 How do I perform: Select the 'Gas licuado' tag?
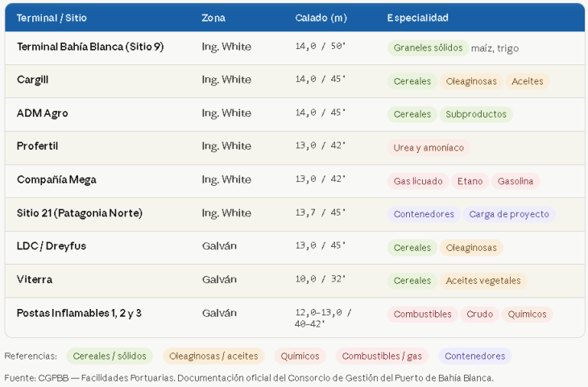point(417,181)
